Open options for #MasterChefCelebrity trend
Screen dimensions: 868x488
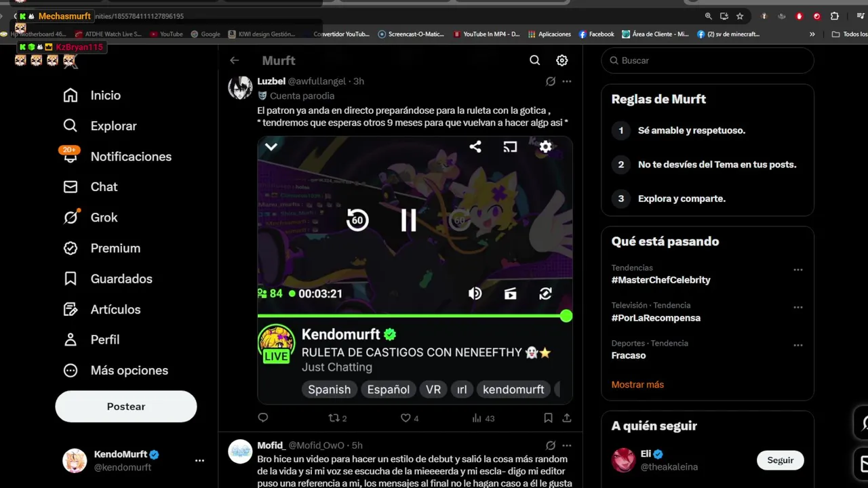[798, 270]
